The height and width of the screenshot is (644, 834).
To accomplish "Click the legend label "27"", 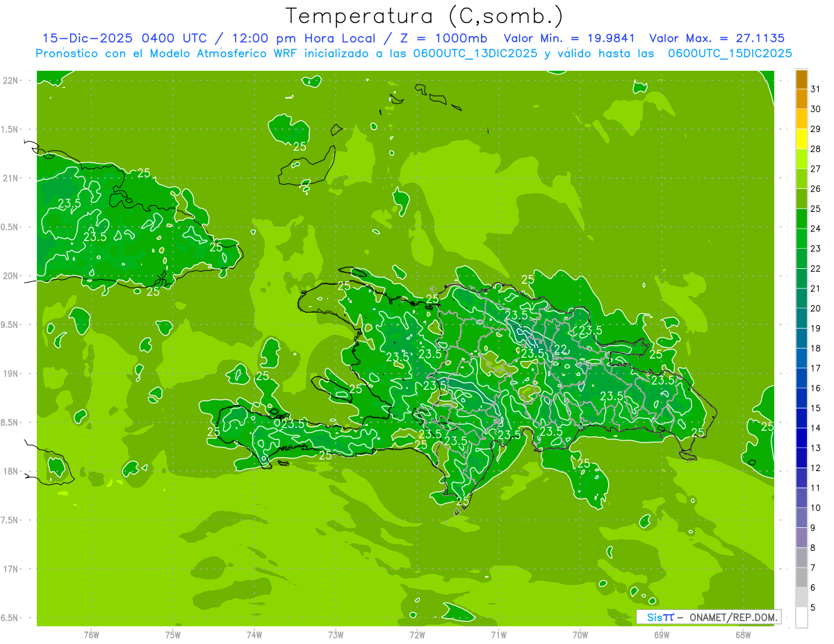I will (x=816, y=169).
